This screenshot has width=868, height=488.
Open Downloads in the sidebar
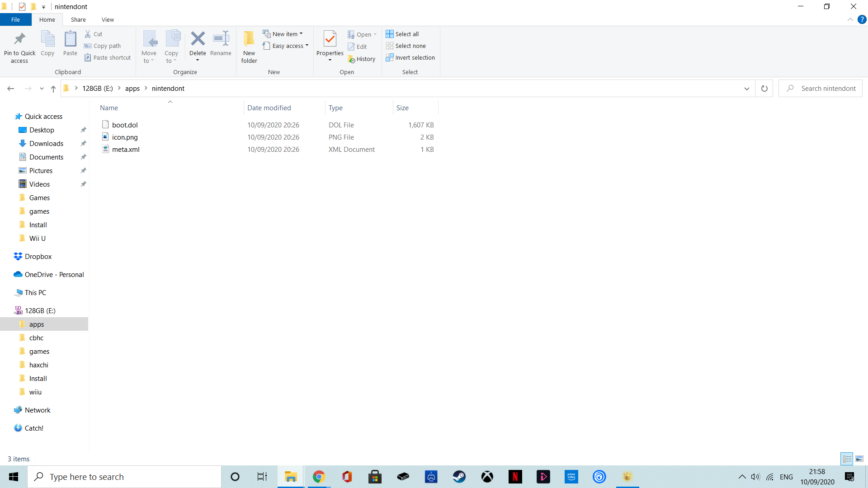[x=46, y=143]
